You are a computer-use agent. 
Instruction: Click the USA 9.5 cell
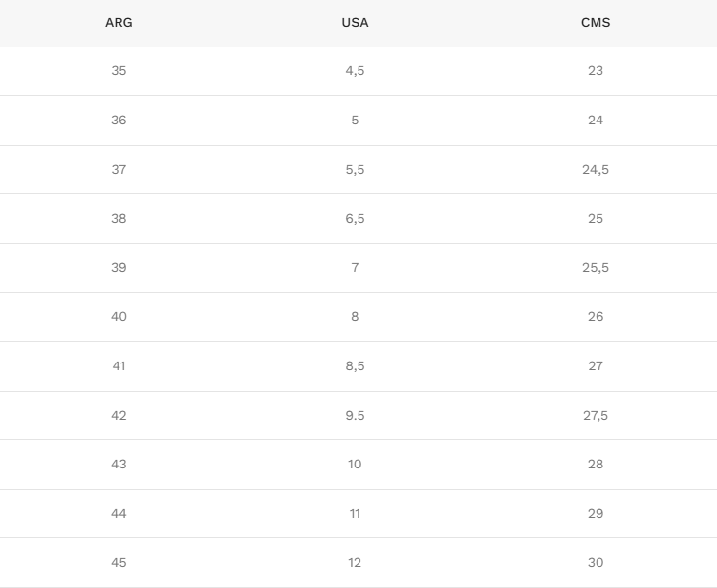[x=355, y=416]
